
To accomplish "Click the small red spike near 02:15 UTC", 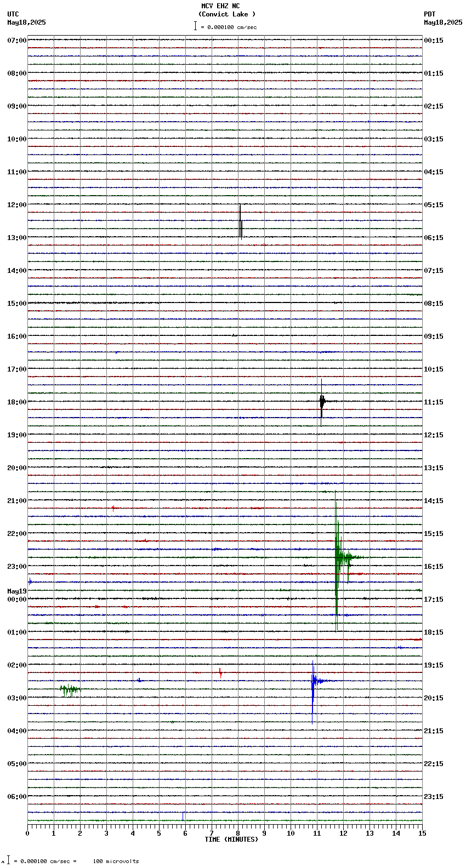I will (x=220, y=672).
